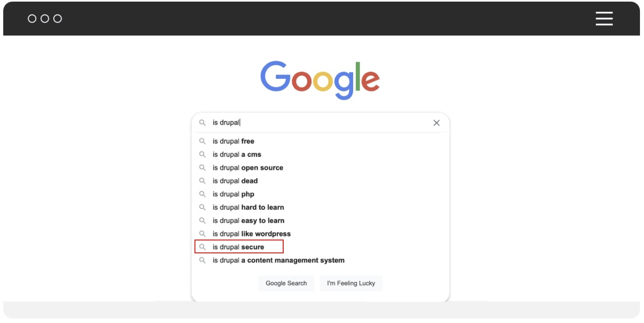Viewport: 644px width, 323px height.
Task: Select "is drupal a content management system"
Action: point(278,260)
